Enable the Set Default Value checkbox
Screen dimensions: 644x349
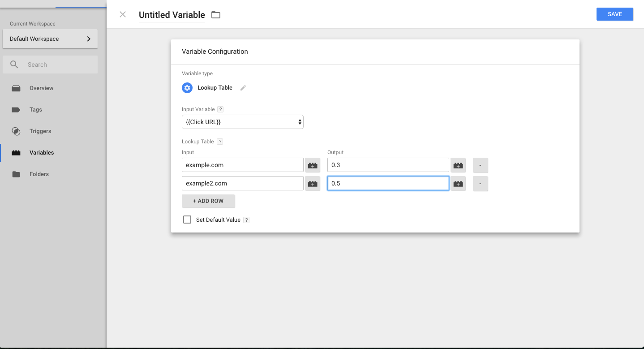(x=187, y=220)
